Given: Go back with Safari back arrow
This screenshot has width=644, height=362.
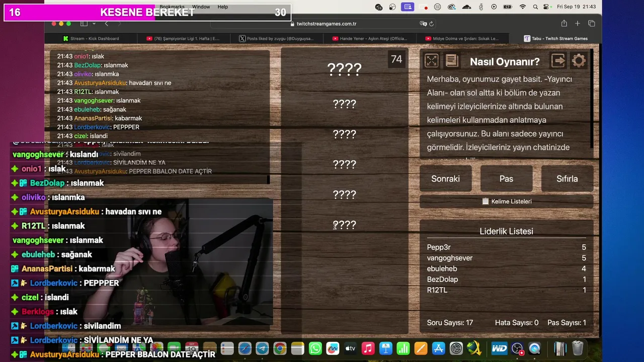Looking at the screenshot, I should (x=106, y=24).
